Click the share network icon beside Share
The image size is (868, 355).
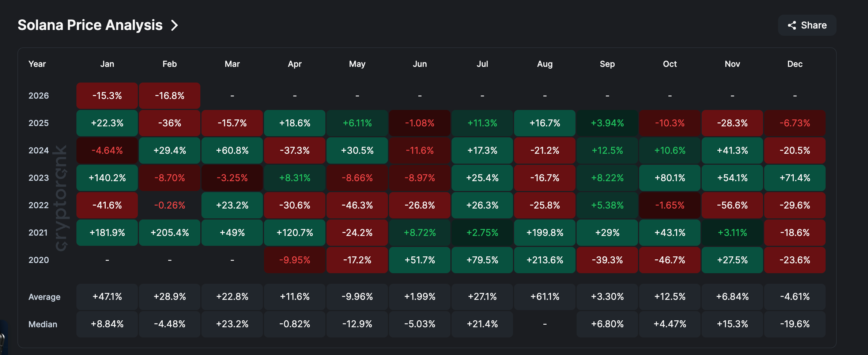click(x=792, y=25)
